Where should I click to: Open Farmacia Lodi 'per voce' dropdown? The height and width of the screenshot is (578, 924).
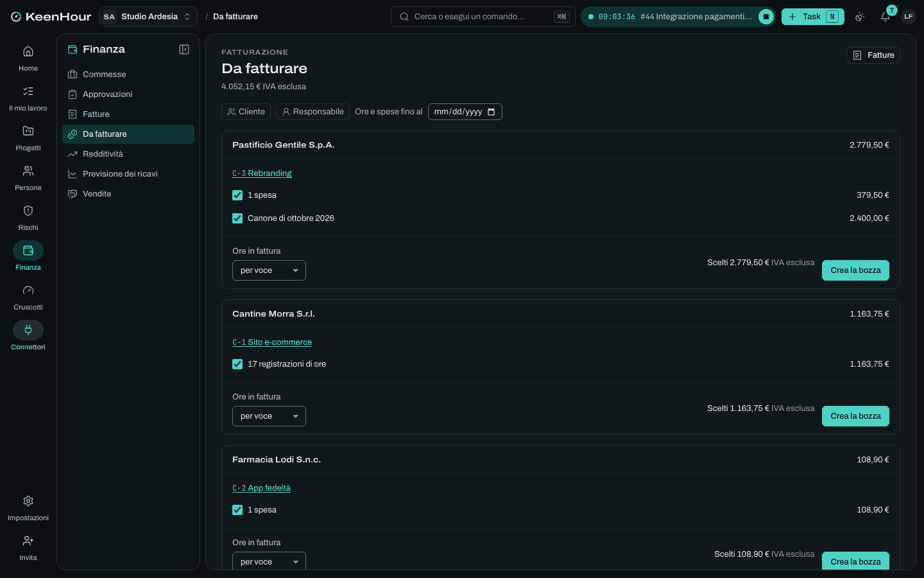click(269, 561)
